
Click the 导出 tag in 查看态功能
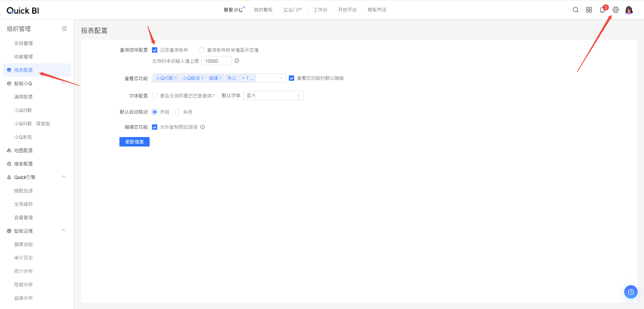tap(232, 78)
